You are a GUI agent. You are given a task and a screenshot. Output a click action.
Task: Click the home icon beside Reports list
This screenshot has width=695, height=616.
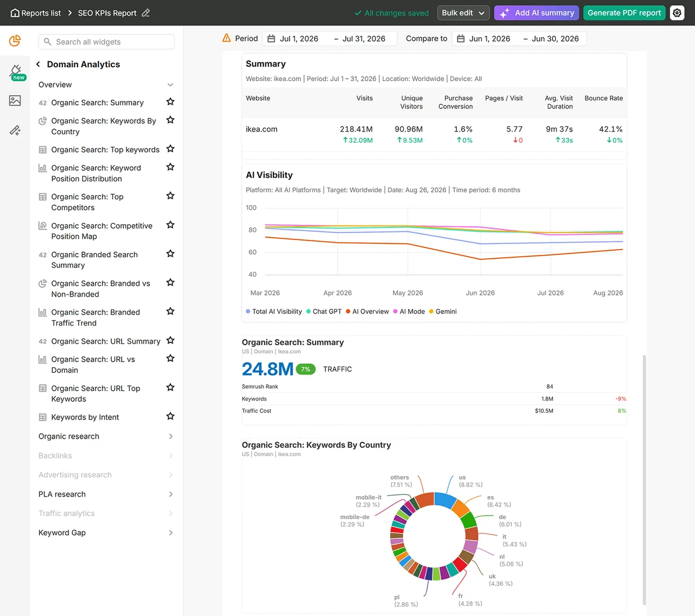(15, 13)
